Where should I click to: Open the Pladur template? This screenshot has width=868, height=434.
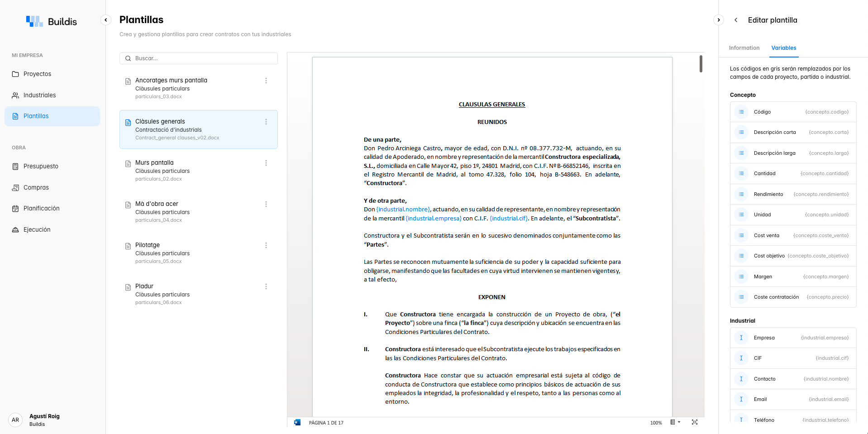coord(199,294)
